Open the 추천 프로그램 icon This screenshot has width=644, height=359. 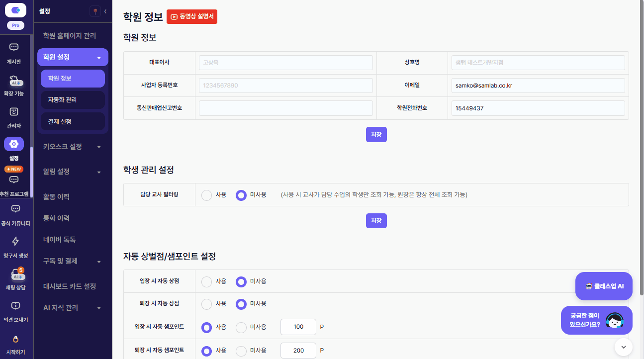click(14, 179)
